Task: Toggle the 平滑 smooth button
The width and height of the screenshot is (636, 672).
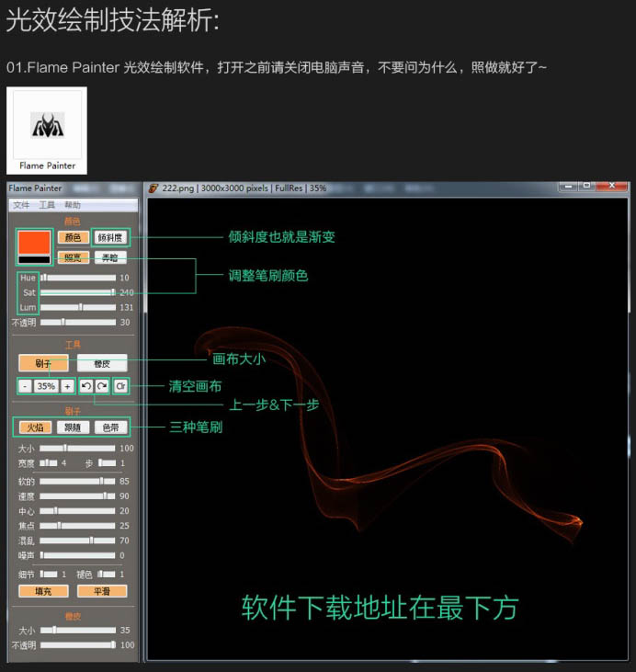Action: (x=102, y=591)
